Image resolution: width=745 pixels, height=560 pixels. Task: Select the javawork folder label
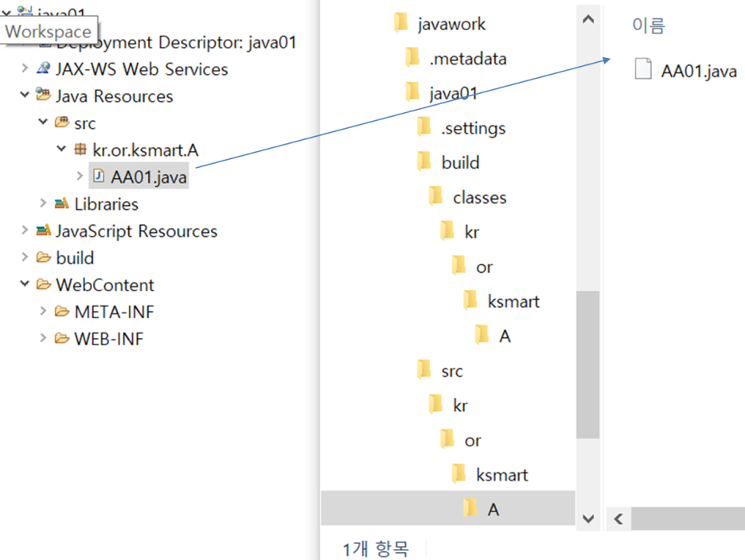click(451, 23)
